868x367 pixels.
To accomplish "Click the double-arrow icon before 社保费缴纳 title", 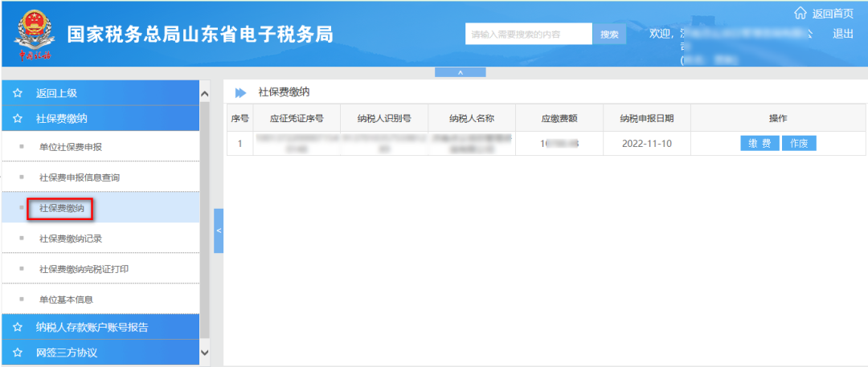I will click(240, 92).
